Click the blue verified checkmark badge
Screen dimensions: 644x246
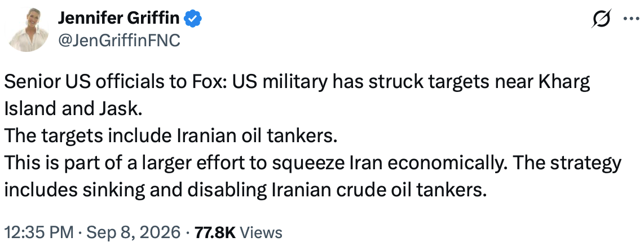coord(192,19)
